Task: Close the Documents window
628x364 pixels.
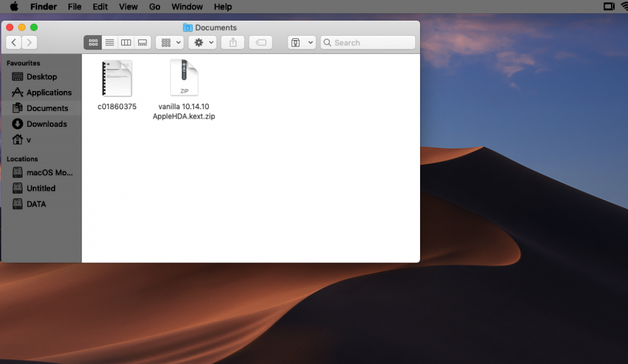Action: click(9, 27)
